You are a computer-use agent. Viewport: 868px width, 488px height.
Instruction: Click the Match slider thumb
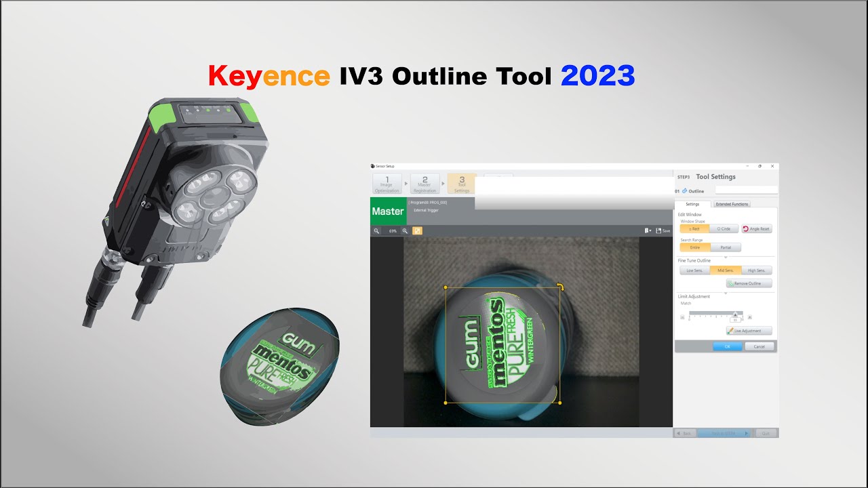pos(734,314)
